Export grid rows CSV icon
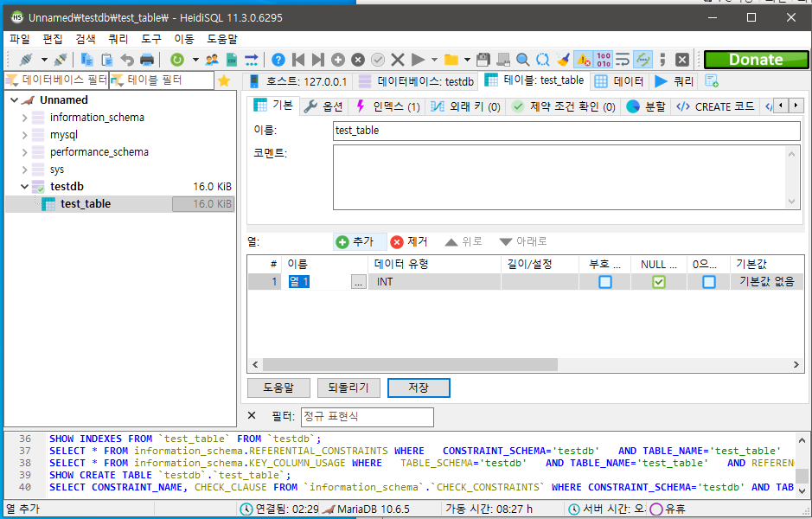812x519 pixels. coord(232,60)
